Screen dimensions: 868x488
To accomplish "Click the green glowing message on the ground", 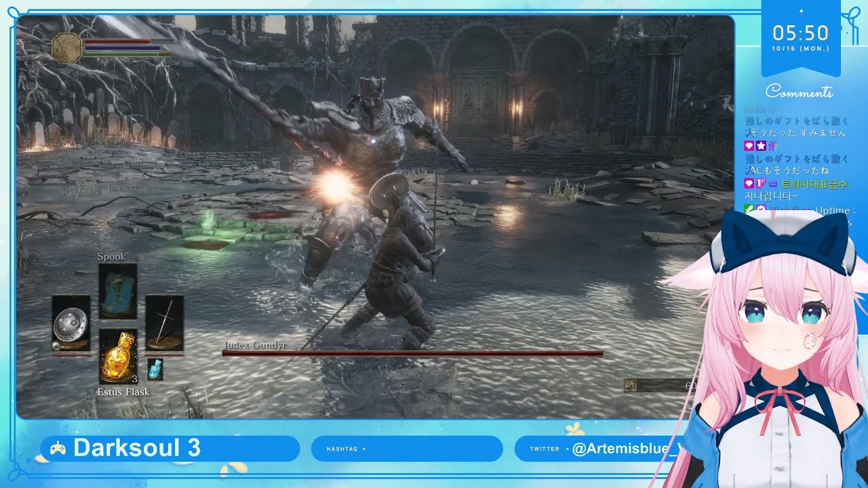I will click(x=210, y=221).
